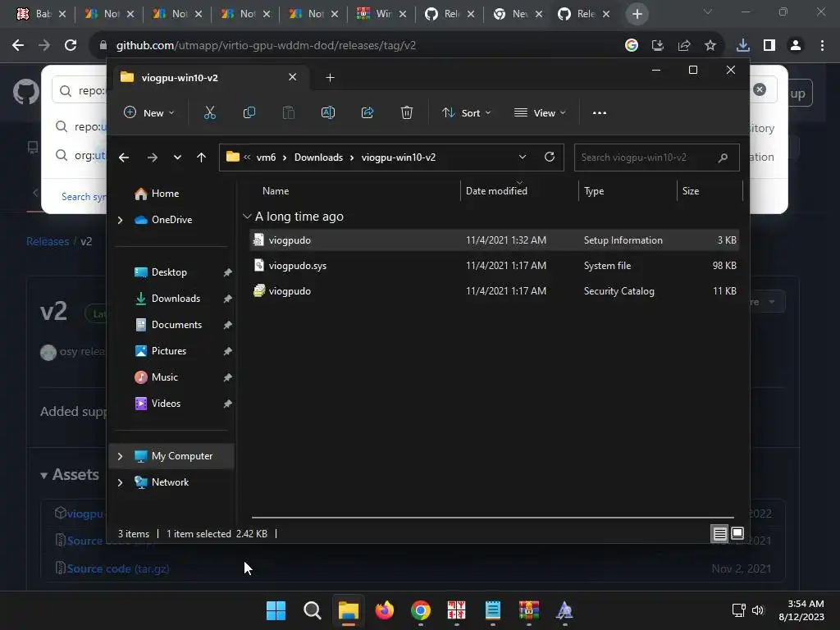Collapse Assets section on GitHub page
Viewport: 840px width, 630px height.
(x=70, y=475)
